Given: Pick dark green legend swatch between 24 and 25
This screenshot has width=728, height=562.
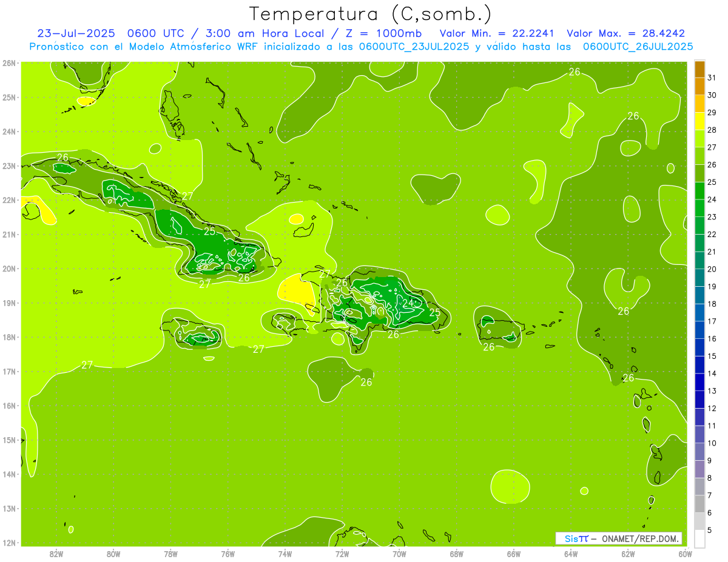Looking at the screenshot, I should [700, 191].
